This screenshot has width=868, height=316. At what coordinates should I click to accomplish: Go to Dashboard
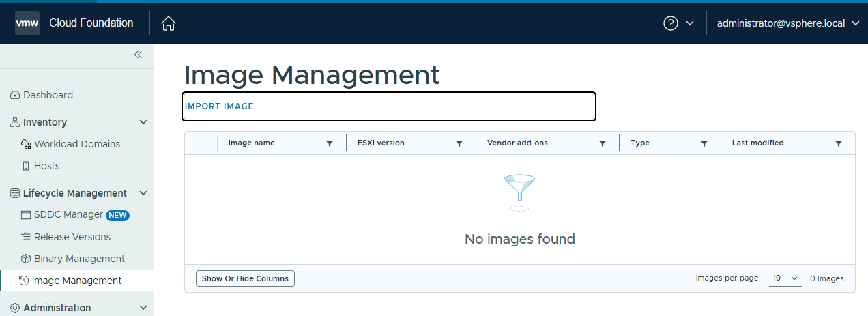48,95
